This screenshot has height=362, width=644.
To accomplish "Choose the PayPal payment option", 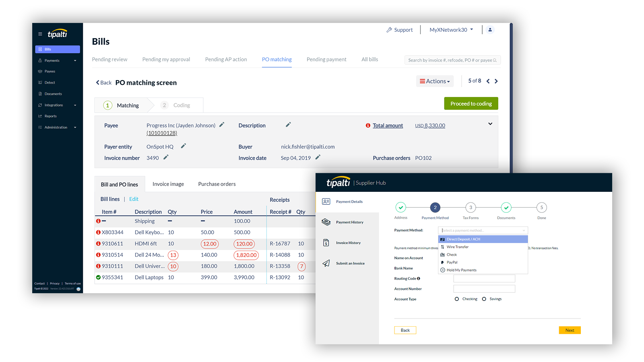I will [483, 262].
